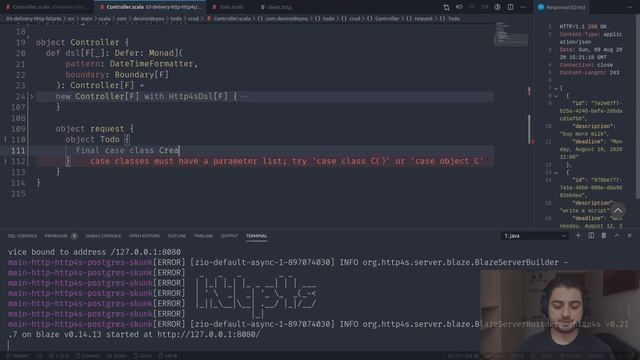Kill terminal using the trash icon

pos(604,236)
